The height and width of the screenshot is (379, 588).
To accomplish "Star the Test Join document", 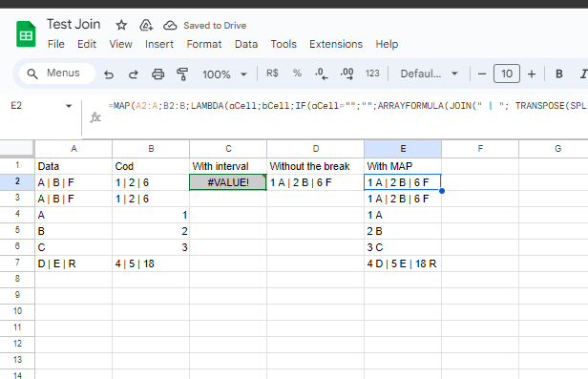I will (121, 25).
